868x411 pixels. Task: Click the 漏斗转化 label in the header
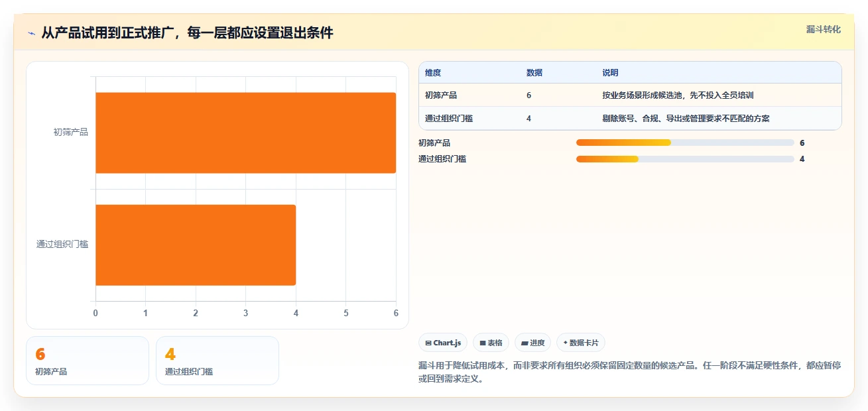click(824, 29)
